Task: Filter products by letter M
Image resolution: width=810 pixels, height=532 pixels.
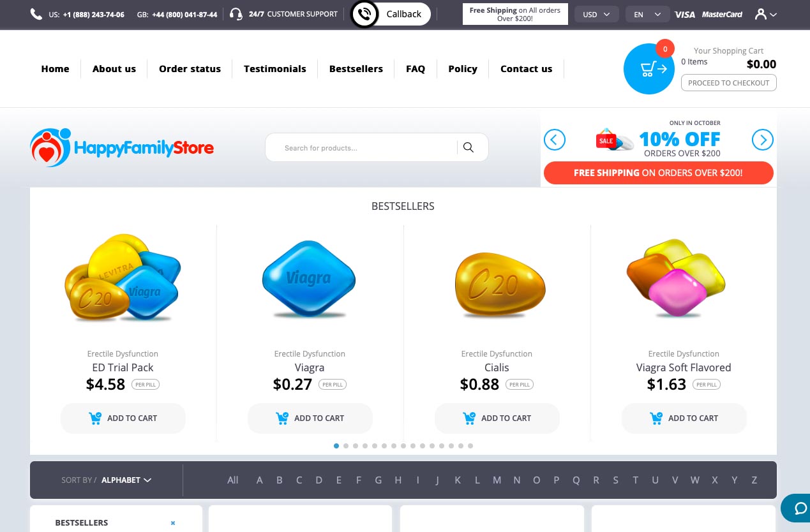Action: (x=497, y=480)
